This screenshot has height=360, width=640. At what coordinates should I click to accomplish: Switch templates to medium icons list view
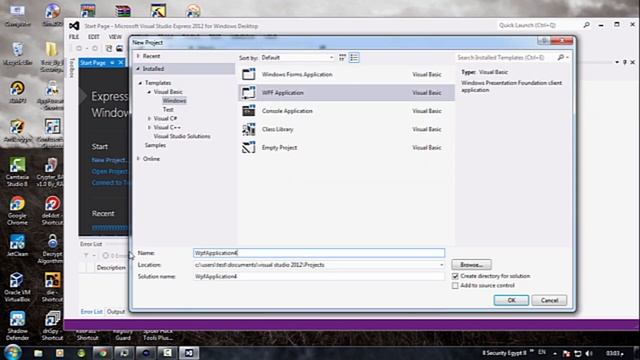pyautogui.click(x=354, y=58)
